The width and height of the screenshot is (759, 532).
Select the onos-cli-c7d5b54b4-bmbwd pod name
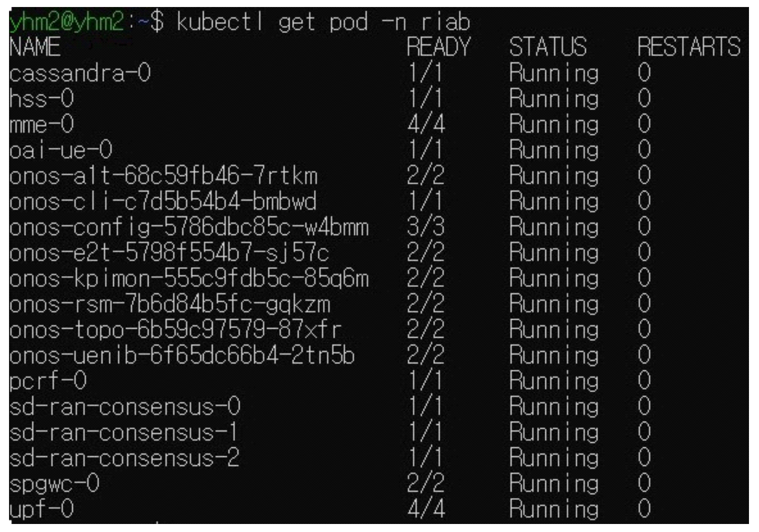(x=163, y=201)
